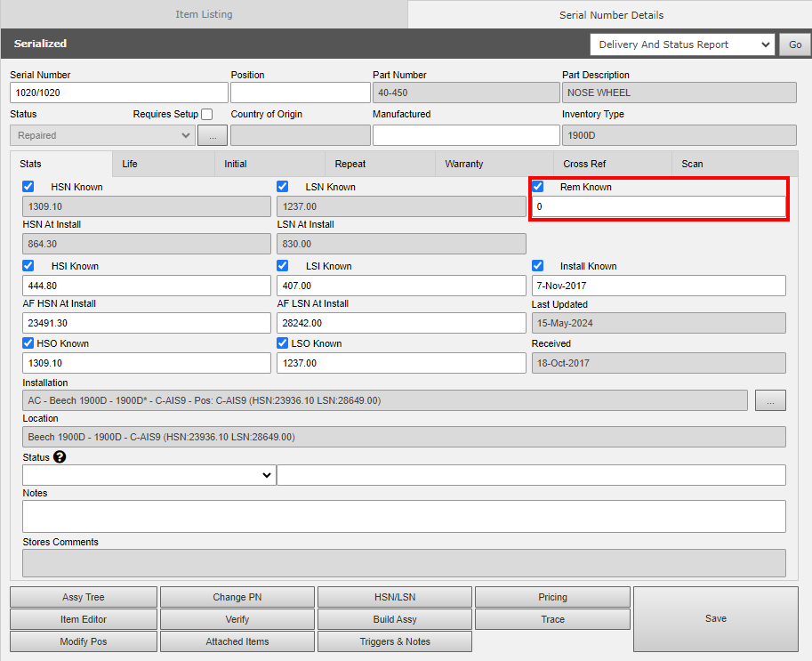
Task: Click the Go button
Action: (x=794, y=44)
